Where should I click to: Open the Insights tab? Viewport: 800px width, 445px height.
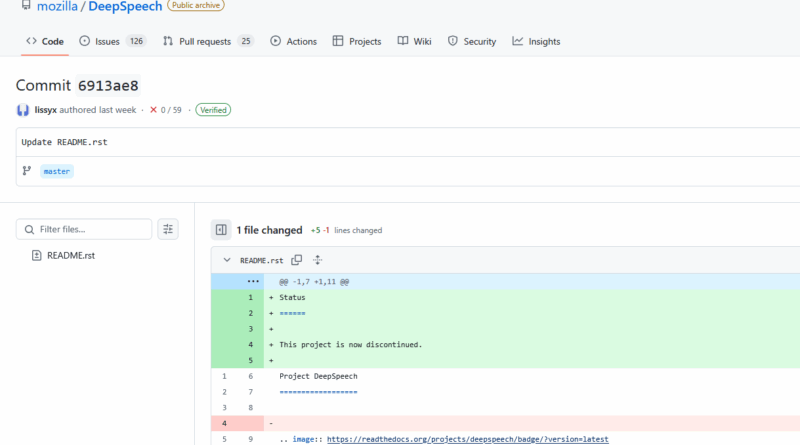coord(536,41)
